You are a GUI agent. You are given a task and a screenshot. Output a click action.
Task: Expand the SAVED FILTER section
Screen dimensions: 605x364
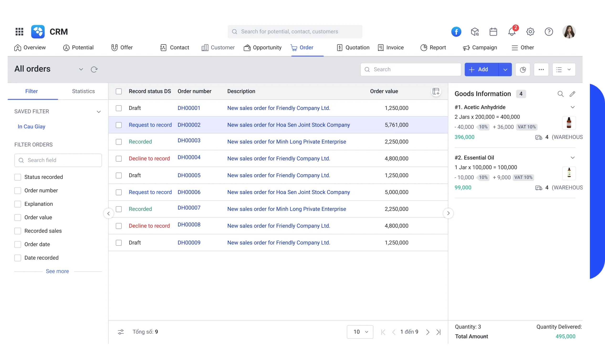99,111
